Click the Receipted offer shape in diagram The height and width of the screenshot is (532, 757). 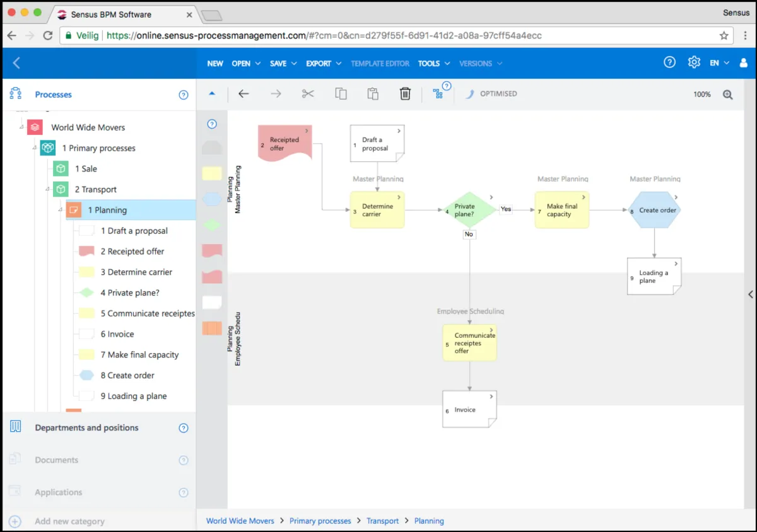pyautogui.click(x=285, y=144)
